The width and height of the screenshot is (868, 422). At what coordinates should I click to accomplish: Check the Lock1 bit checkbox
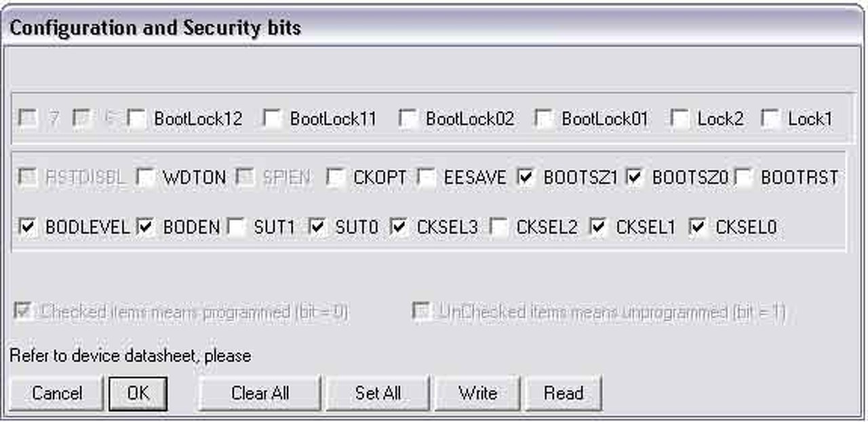(770, 119)
